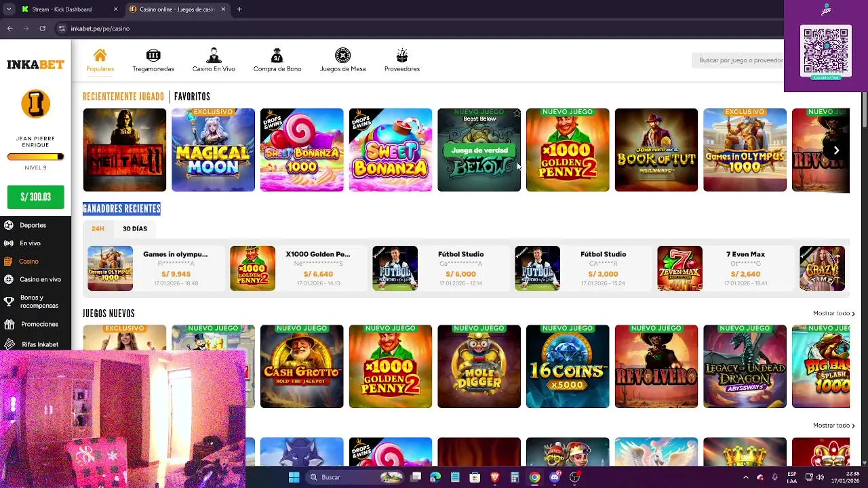The height and width of the screenshot is (488, 868).
Task: Open the Magical Moon game
Action: (x=213, y=150)
